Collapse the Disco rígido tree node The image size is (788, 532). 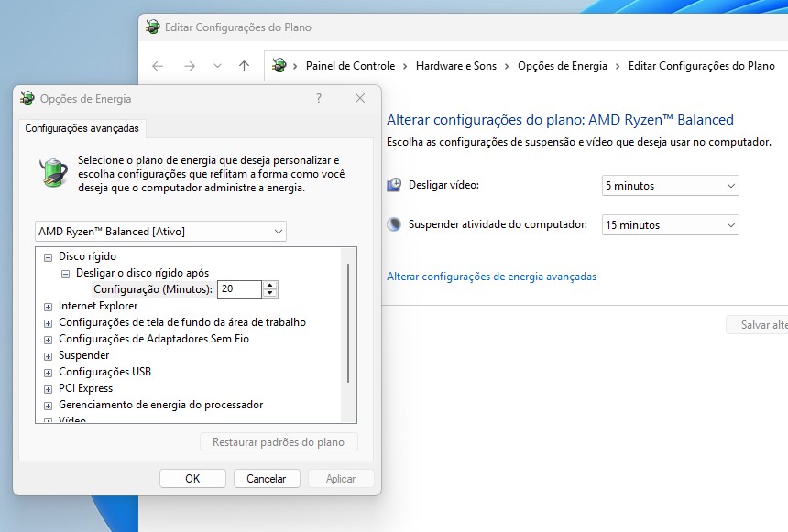(48, 257)
